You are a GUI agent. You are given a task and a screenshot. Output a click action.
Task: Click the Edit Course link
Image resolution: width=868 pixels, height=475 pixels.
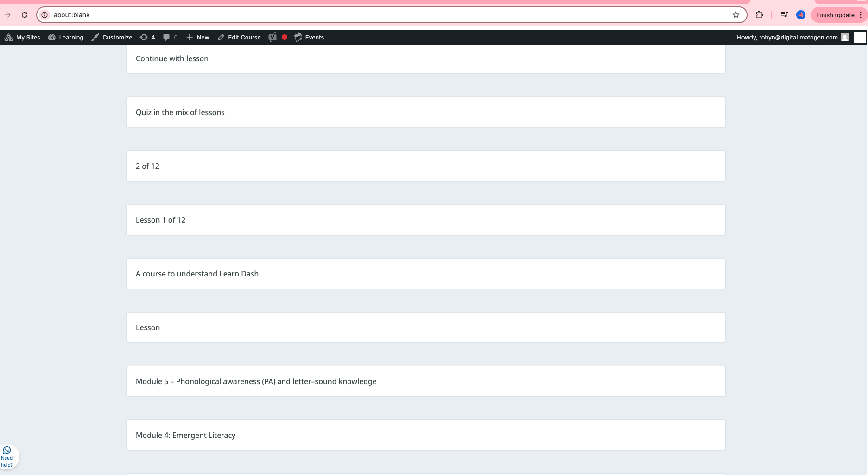point(239,37)
